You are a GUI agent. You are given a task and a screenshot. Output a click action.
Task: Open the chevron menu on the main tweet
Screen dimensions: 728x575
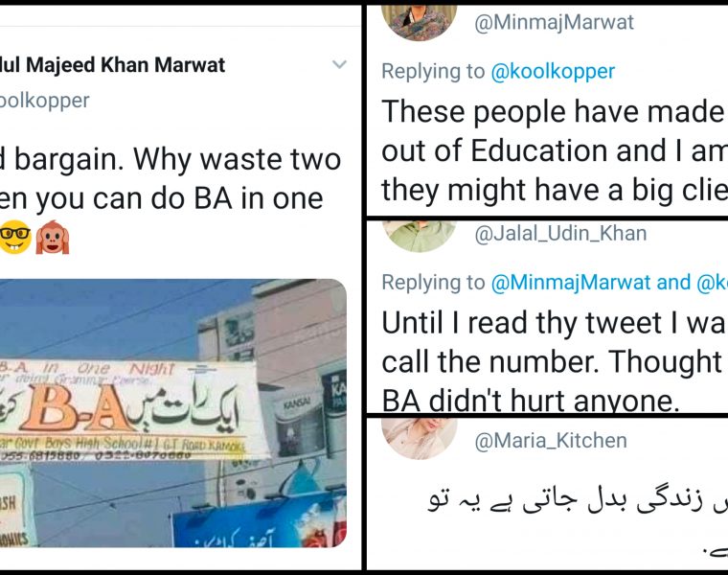(x=339, y=65)
